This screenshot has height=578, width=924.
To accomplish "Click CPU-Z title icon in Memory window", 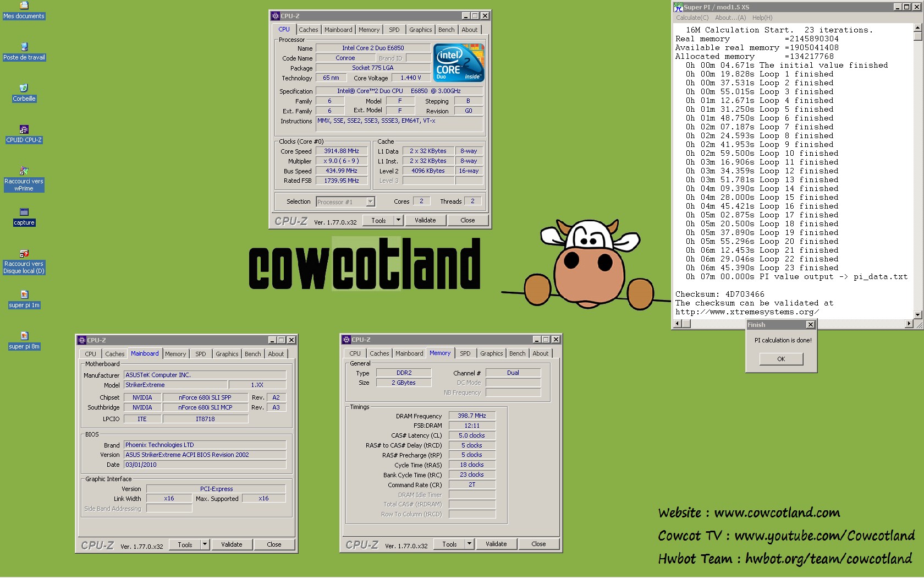I will pyautogui.click(x=346, y=340).
